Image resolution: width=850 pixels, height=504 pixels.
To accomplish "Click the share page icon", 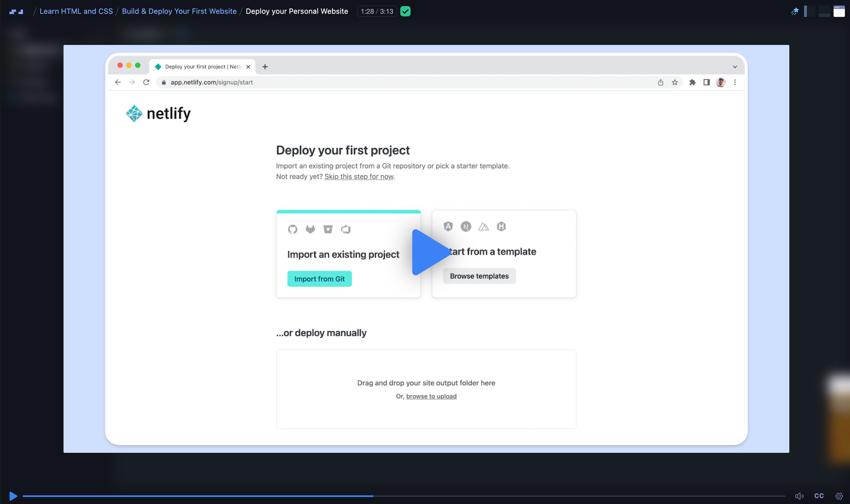I will click(660, 82).
